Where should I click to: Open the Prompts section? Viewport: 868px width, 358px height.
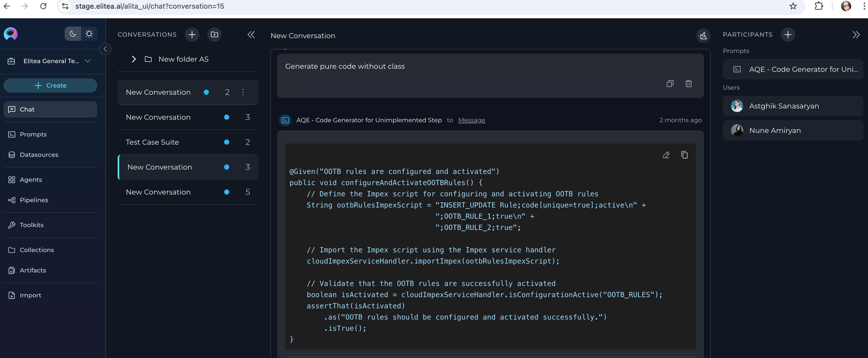coord(50,134)
